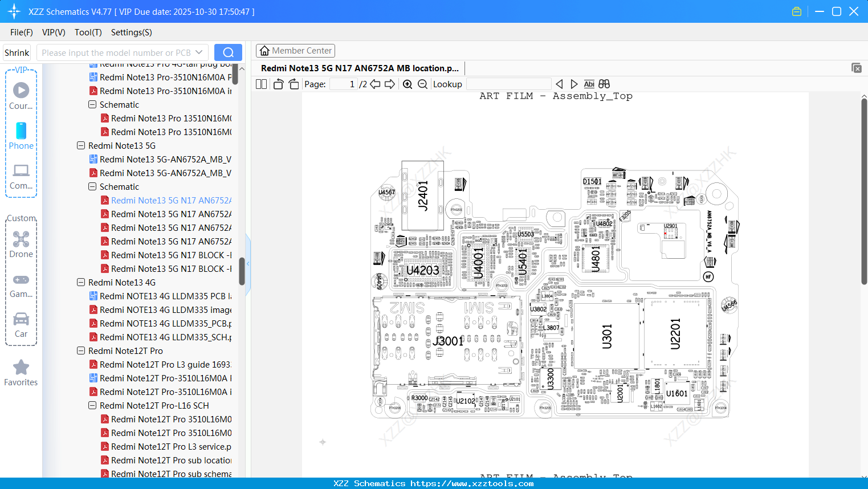Rotate the schematic page counterclockwise

(x=278, y=84)
